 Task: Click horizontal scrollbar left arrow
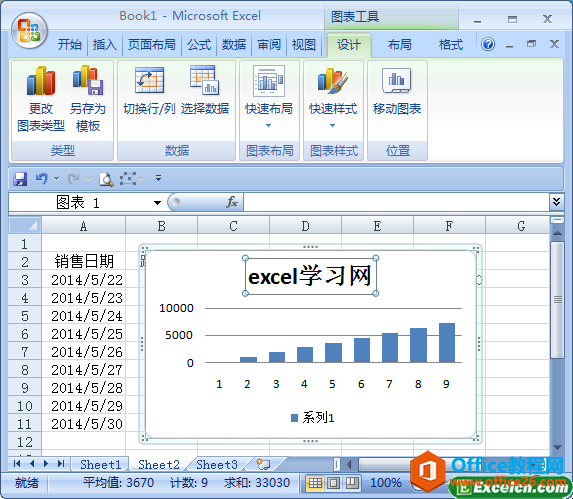point(349,465)
